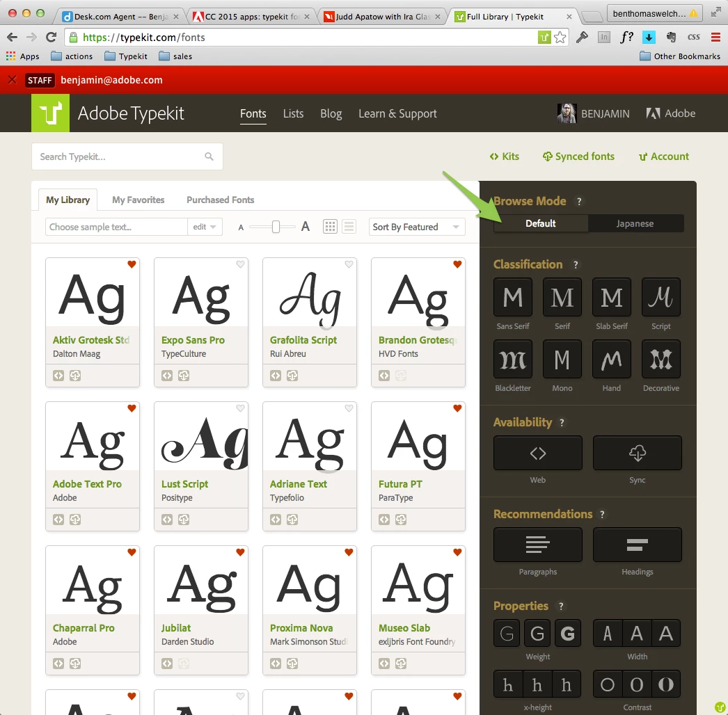Open the Blog navigation item
Viewport: 728px width, 715px height.
point(331,113)
